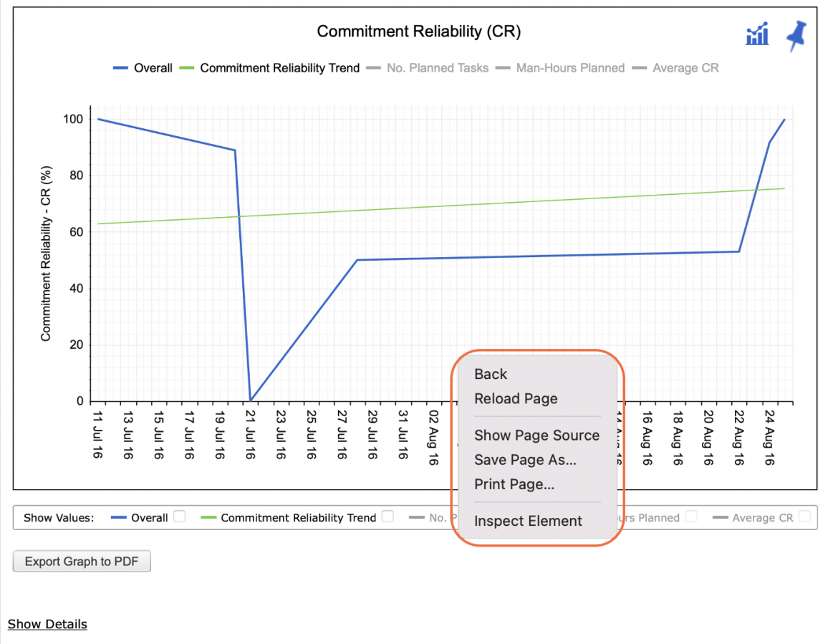The width and height of the screenshot is (838, 644).
Task: Check the Average CR show values checkbox
Action: 804,516
